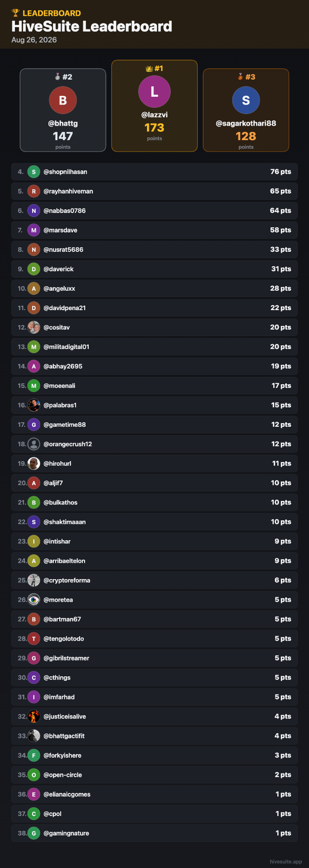Select the @militadigital01 leaderboard row
Image resolution: width=309 pixels, height=868 pixels.
point(154,347)
